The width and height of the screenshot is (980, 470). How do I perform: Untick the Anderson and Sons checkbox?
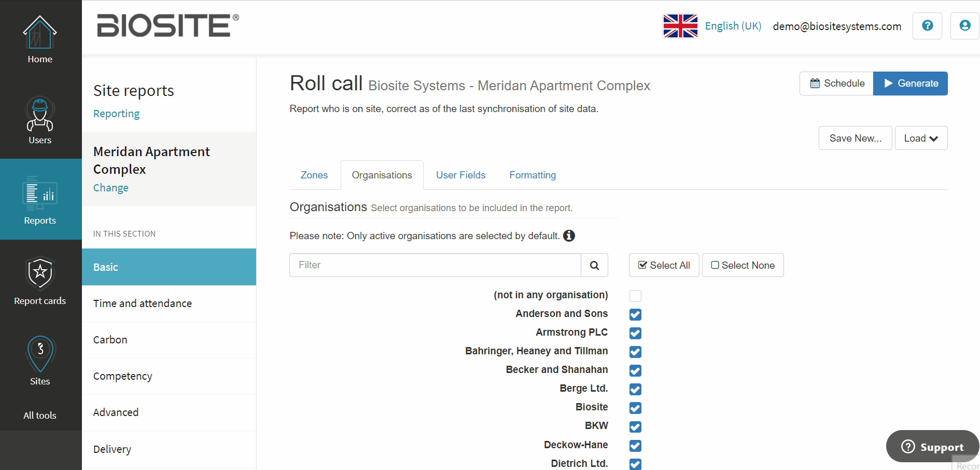(x=635, y=314)
